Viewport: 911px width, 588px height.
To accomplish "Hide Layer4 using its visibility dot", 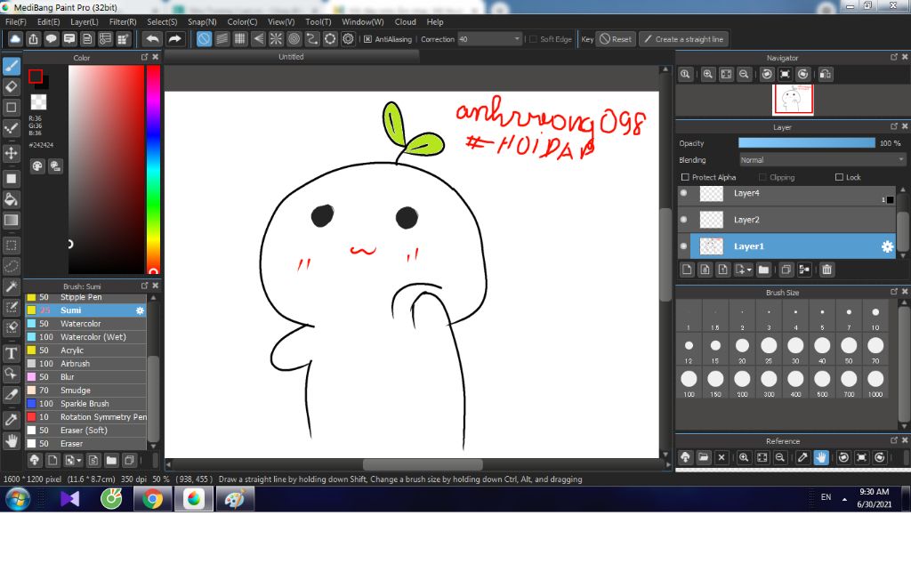I will [x=684, y=193].
